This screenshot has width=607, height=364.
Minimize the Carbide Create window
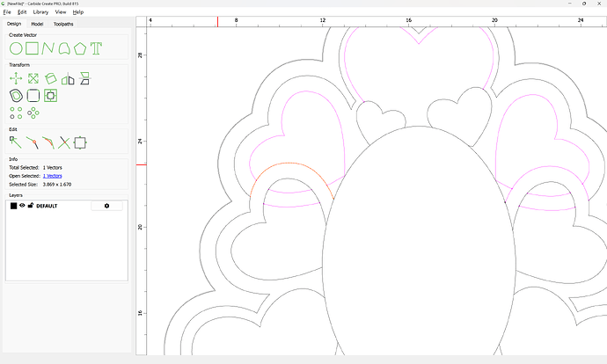pos(570,4)
